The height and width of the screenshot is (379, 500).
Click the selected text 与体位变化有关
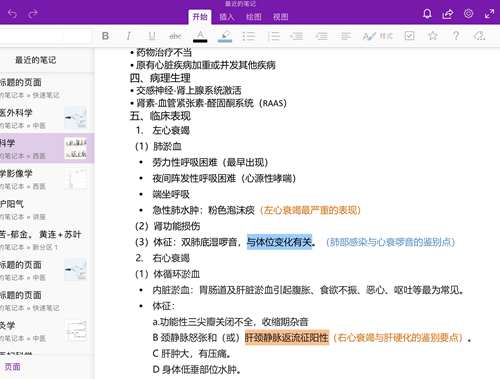pyautogui.click(x=279, y=242)
